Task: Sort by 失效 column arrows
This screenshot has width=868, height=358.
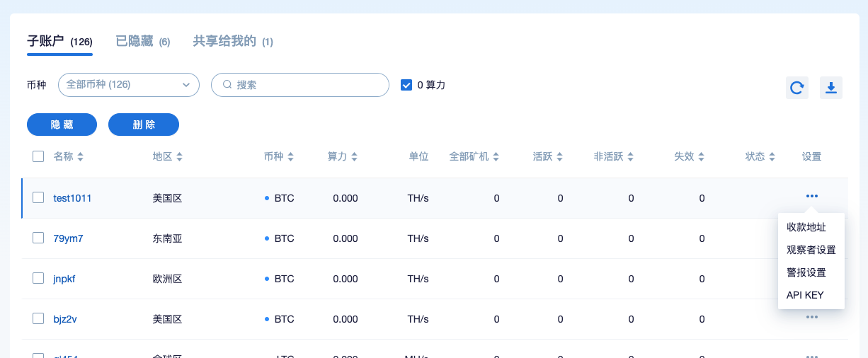Action: pos(701,157)
